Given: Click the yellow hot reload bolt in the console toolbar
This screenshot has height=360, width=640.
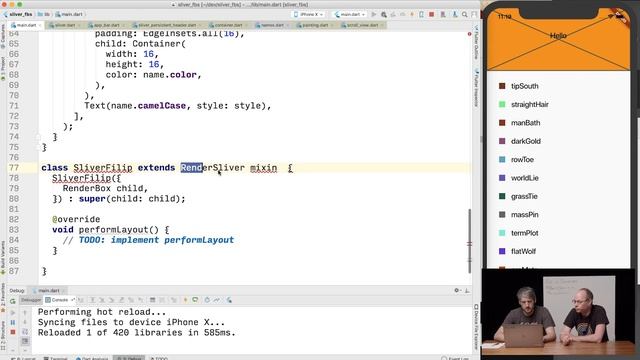Looking at the screenshot, I should click(x=185, y=300).
